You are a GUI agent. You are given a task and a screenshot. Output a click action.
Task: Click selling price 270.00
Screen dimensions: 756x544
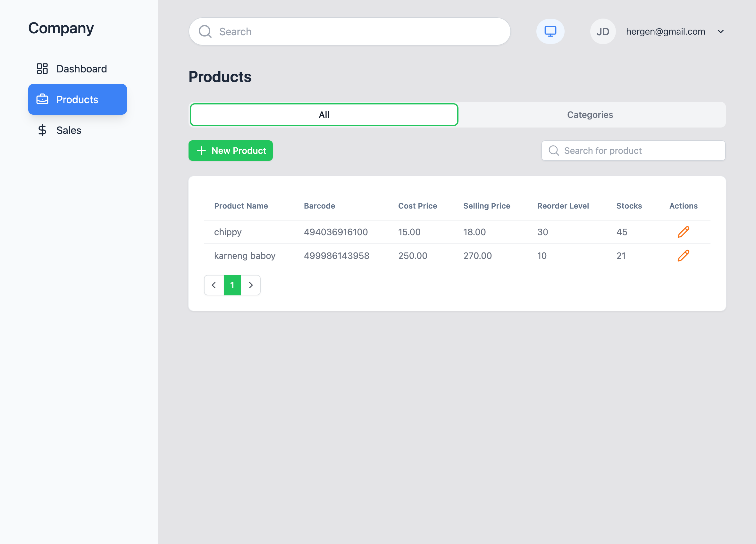[477, 256]
